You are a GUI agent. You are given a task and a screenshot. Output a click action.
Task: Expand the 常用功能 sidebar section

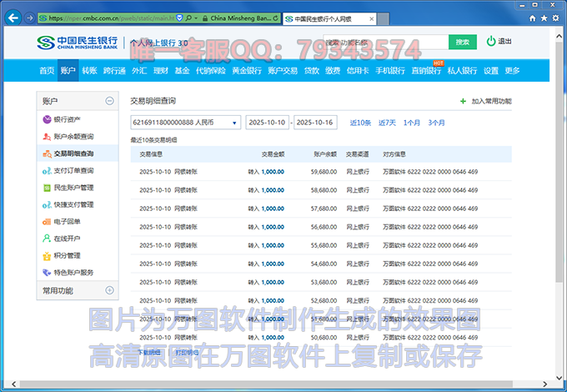pos(109,290)
